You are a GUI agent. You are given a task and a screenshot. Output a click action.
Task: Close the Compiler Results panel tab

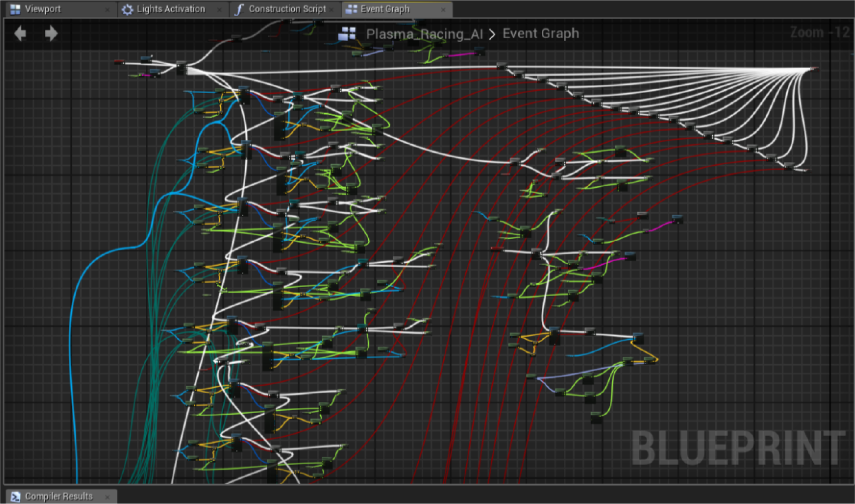point(108,497)
